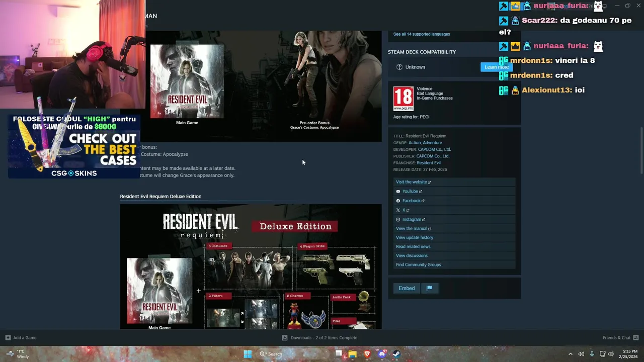Open See all 14 supported languages

tap(422, 34)
